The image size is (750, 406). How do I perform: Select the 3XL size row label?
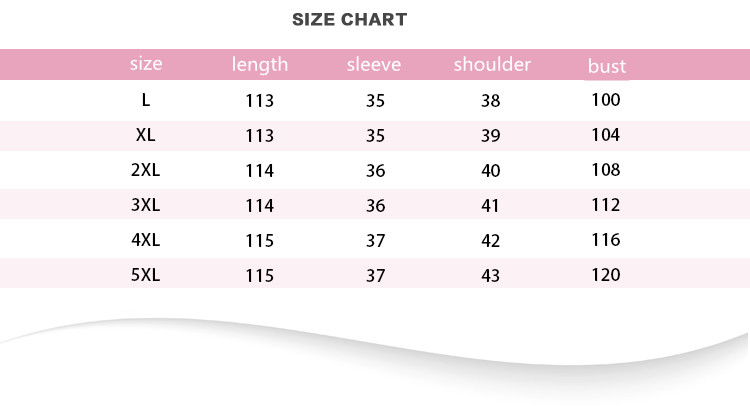tap(146, 205)
